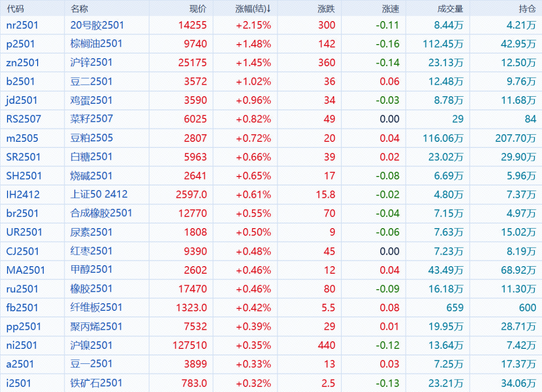Sort by the 现价 column header
This screenshot has height=392, width=542.
coord(198,9)
